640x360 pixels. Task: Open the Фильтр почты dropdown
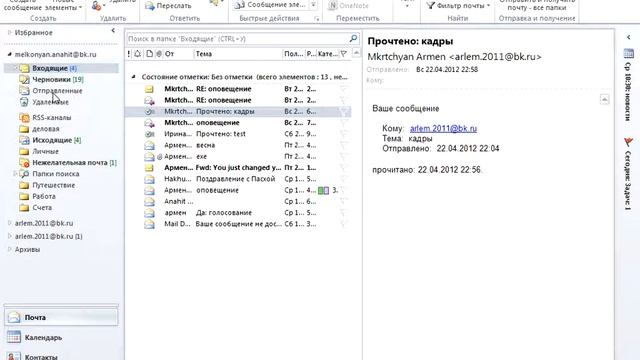(x=458, y=6)
